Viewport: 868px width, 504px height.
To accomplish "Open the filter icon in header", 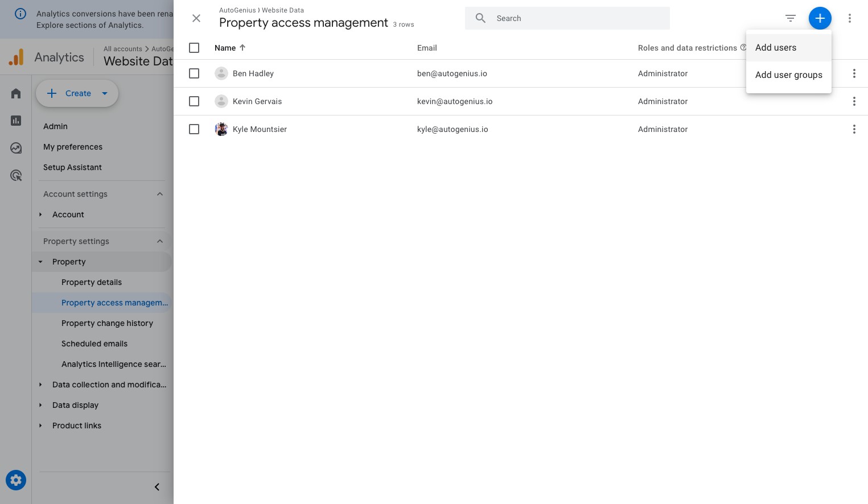I will pos(791,18).
